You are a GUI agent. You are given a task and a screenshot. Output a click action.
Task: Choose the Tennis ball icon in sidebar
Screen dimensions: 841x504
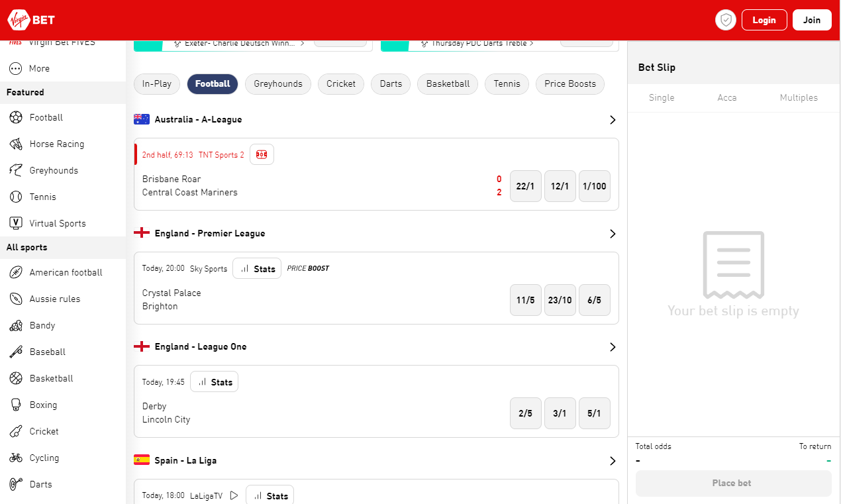point(16,197)
